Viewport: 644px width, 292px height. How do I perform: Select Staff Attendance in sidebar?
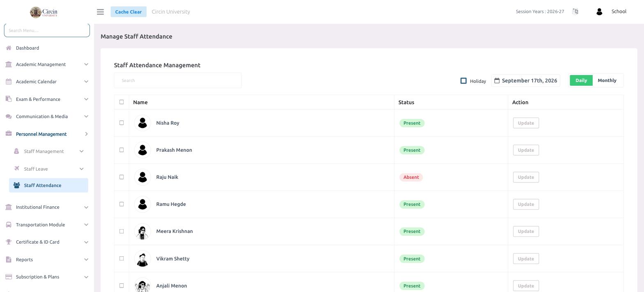[48, 185]
